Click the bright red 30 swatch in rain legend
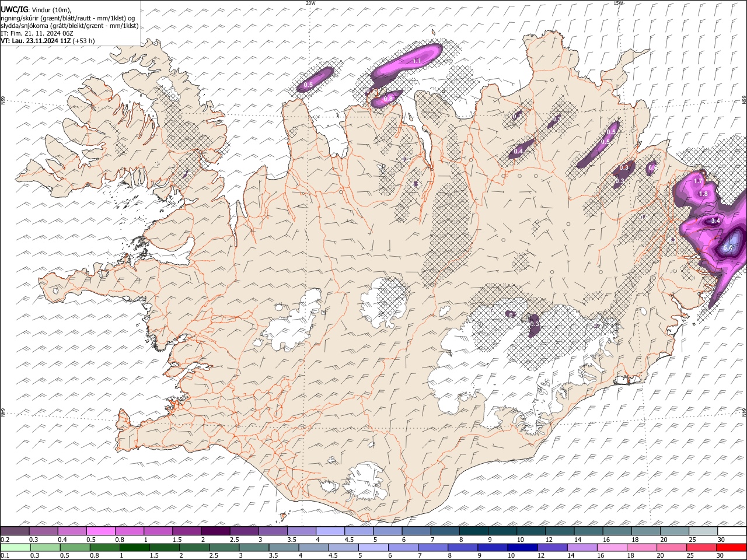Viewport: 747px width, 560px height. [x=732, y=547]
